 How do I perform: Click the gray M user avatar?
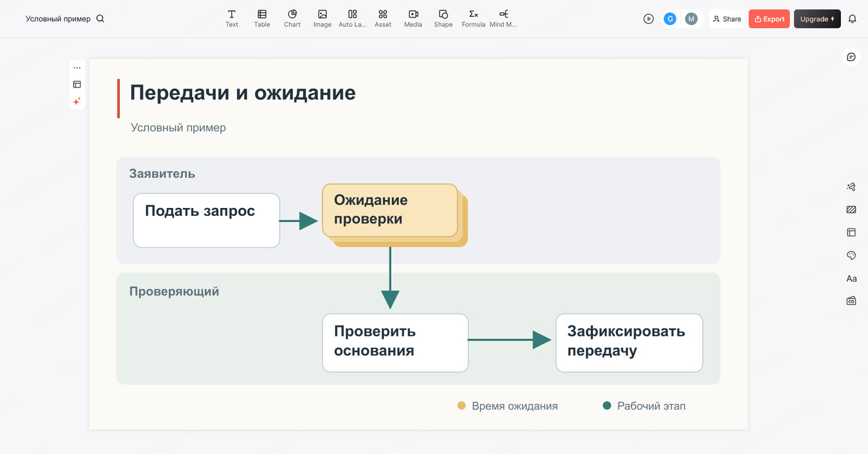[x=691, y=19]
